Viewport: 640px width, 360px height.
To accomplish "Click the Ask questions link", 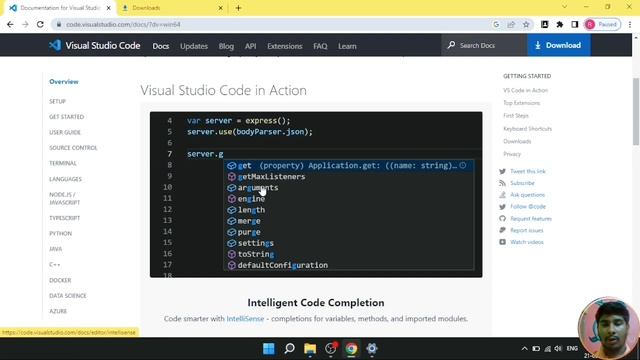I will point(527,195).
